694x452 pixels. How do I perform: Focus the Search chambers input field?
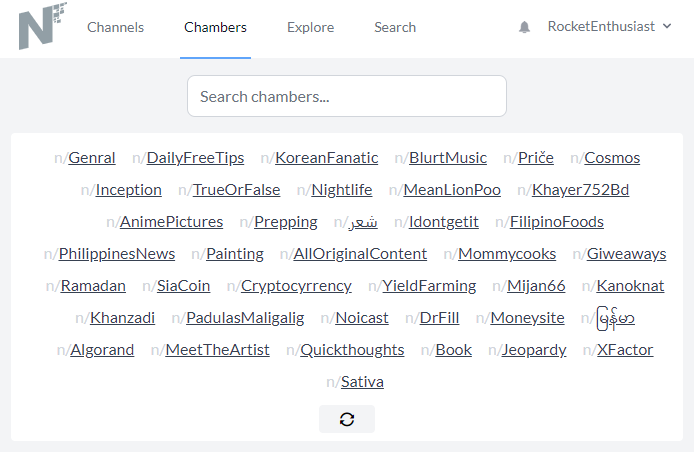347,96
